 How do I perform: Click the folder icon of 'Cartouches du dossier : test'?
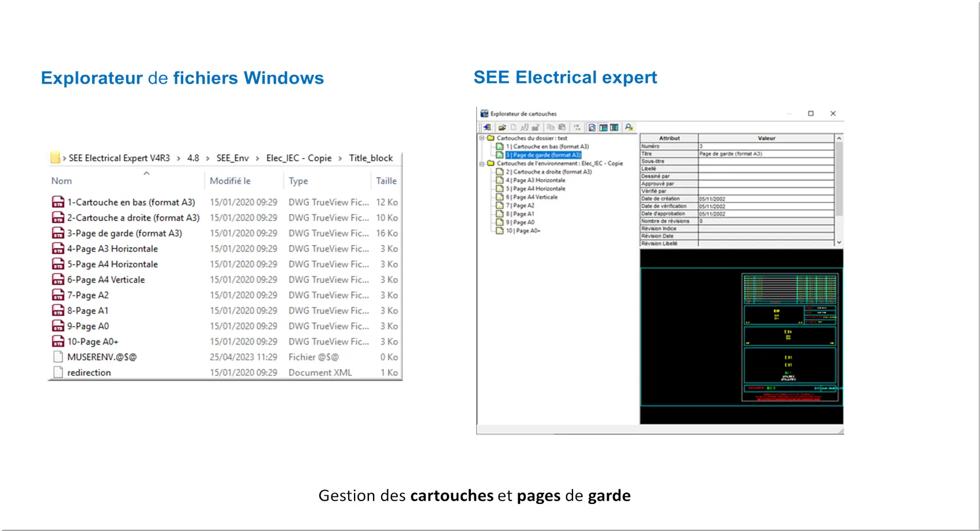click(491, 138)
